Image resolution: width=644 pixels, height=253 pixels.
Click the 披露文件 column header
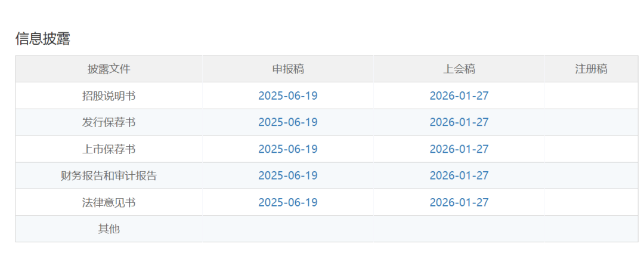(109, 69)
